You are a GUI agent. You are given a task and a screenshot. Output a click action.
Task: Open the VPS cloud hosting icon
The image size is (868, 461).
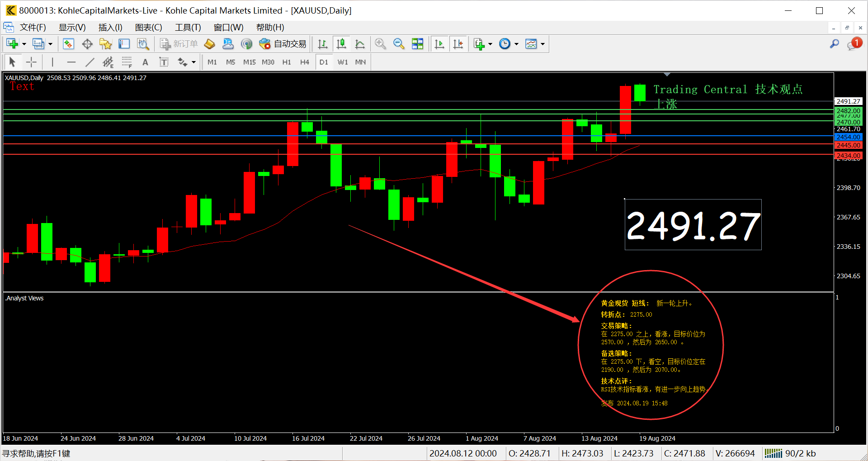tap(228, 44)
